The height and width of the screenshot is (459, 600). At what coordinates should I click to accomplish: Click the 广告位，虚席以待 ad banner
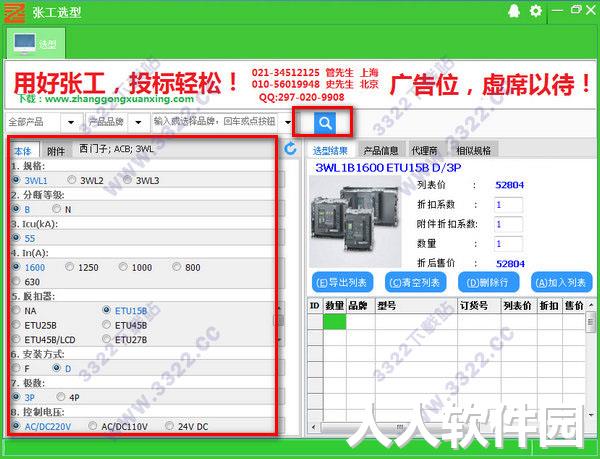[x=491, y=84]
